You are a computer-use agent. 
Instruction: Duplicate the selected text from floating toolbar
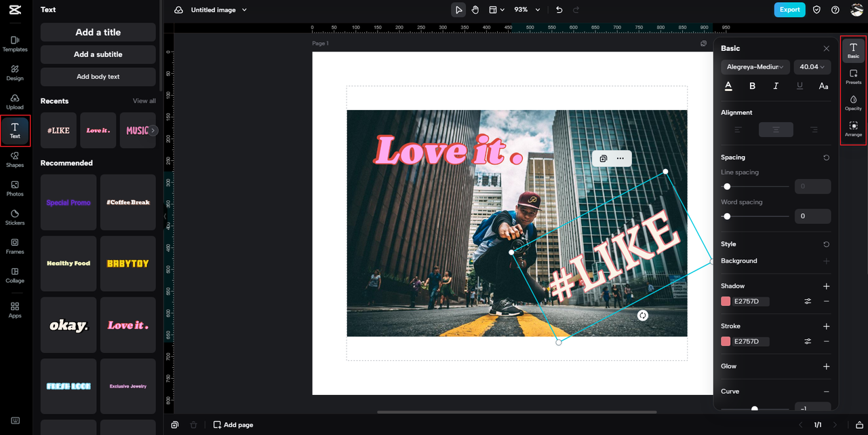pyautogui.click(x=603, y=159)
